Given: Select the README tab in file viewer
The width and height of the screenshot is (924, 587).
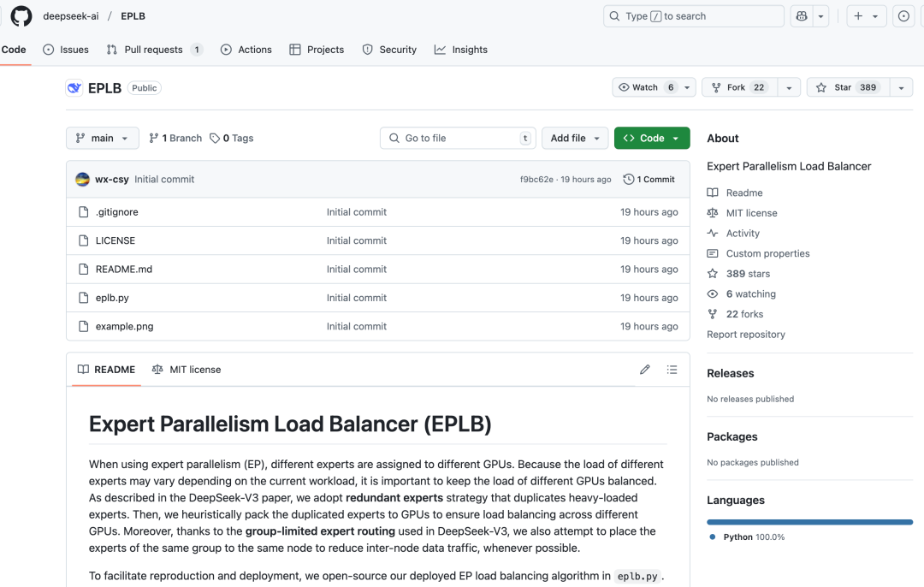Looking at the screenshot, I should (107, 370).
